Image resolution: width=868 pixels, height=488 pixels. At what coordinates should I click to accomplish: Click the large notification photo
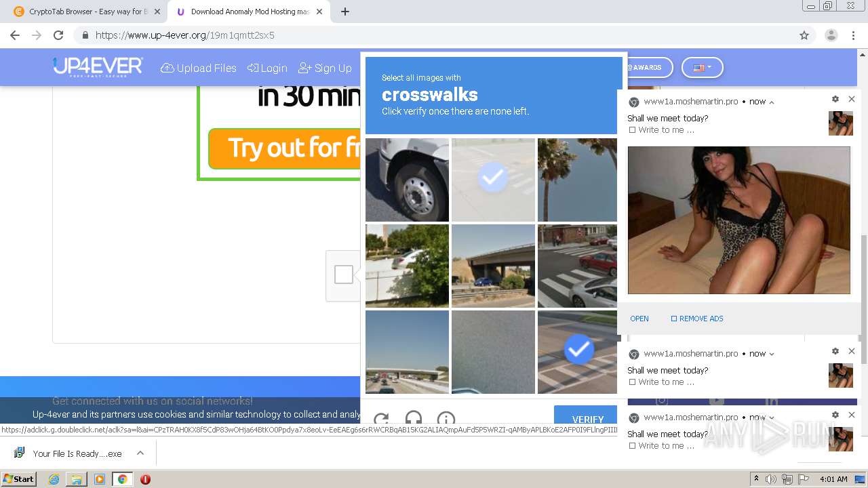(738, 220)
